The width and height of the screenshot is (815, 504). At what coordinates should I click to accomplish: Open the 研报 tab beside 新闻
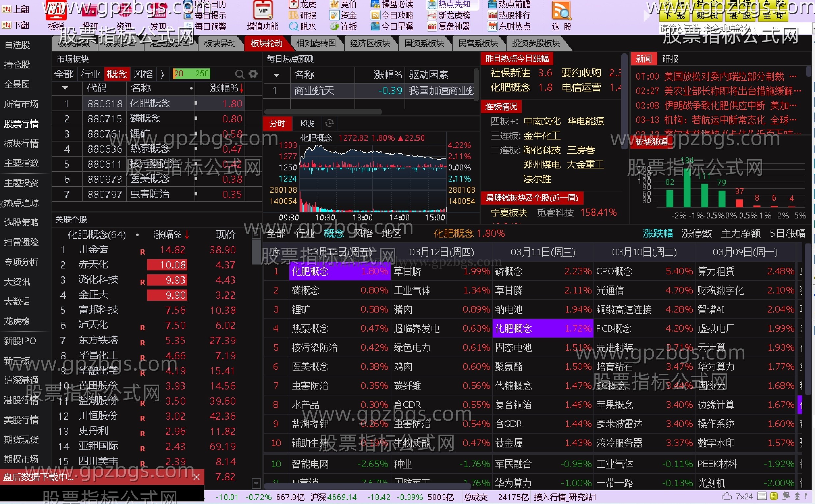tap(670, 59)
